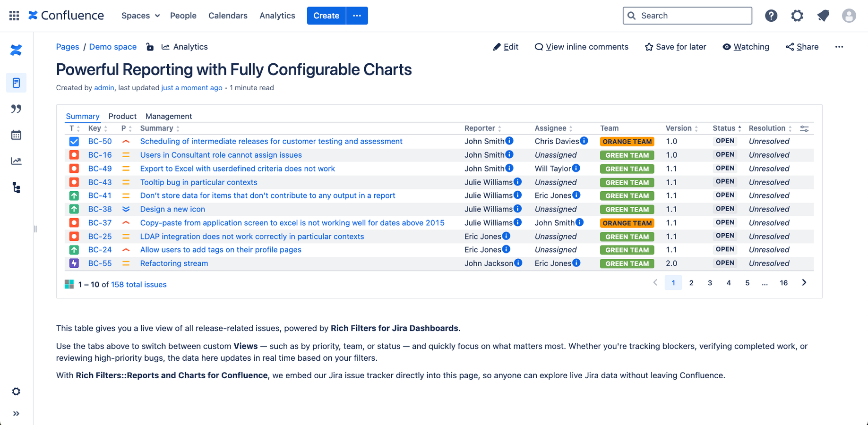Click the blue Create button
868x425 pixels.
point(327,16)
